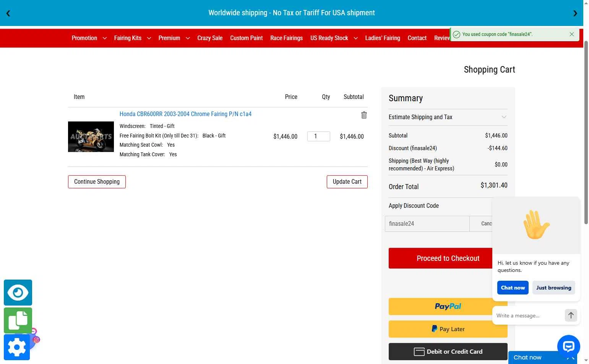Click the Hi, let us know chat greeting
The image size is (589, 364).
coord(533,267)
